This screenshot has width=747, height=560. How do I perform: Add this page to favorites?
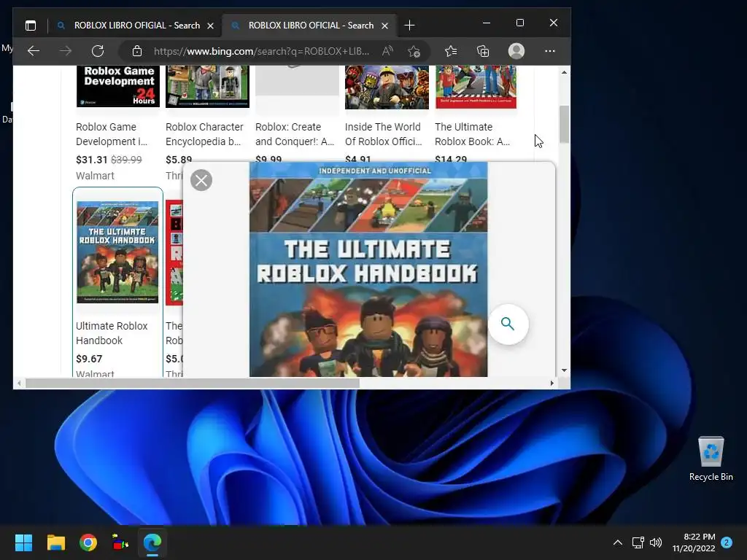click(x=414, y=51)
